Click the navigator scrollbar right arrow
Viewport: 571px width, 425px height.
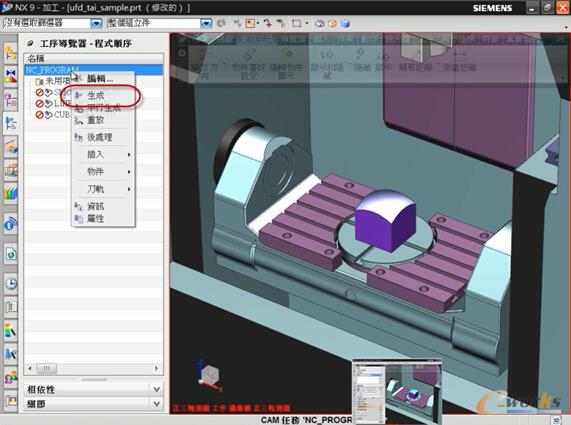pyautogui.click(x=157, y=369)
